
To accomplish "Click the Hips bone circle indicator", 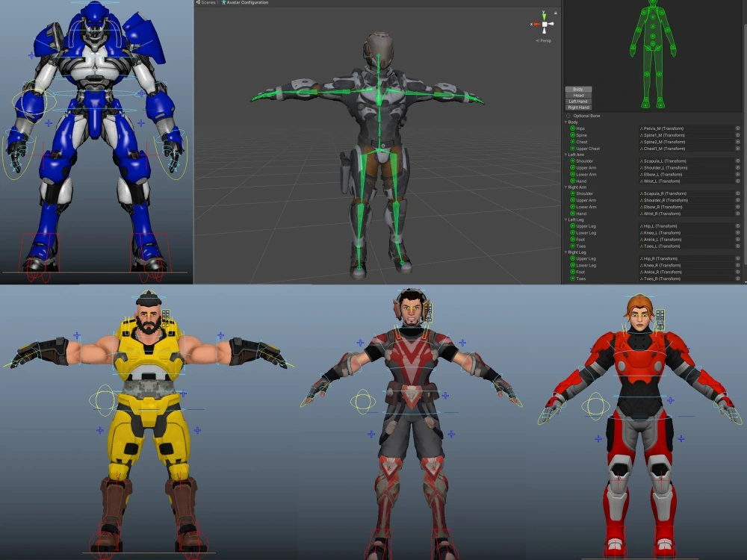I will pos(572,128).
